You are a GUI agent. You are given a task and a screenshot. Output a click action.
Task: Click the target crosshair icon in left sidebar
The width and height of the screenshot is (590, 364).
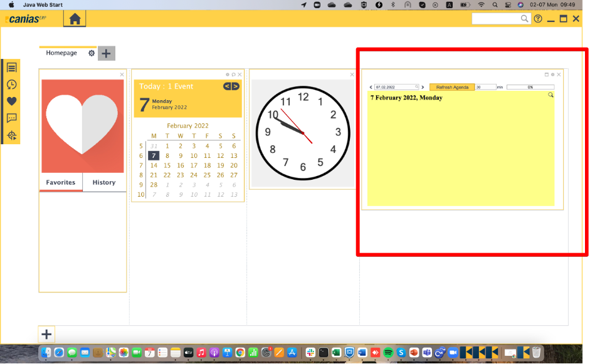click(x=11, y=135)
